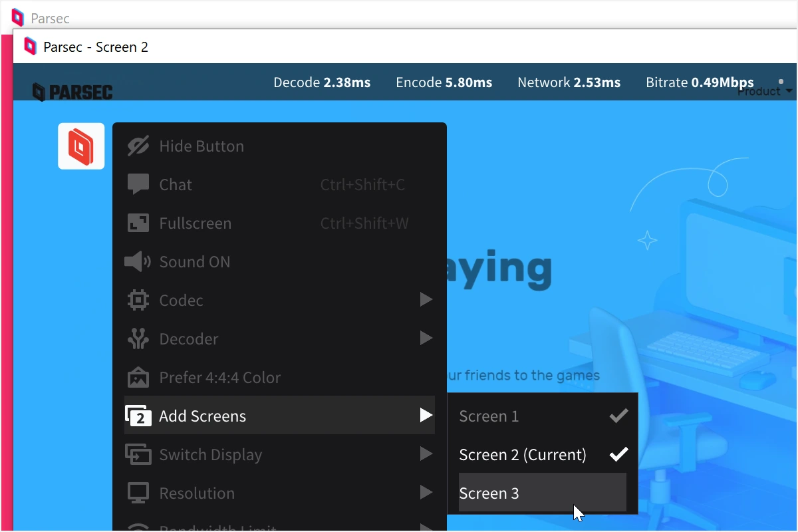Screen dimensions: 798x532
Task: Click the Codec chip icon
Action: pyautogui.click(x=138, y=301)
